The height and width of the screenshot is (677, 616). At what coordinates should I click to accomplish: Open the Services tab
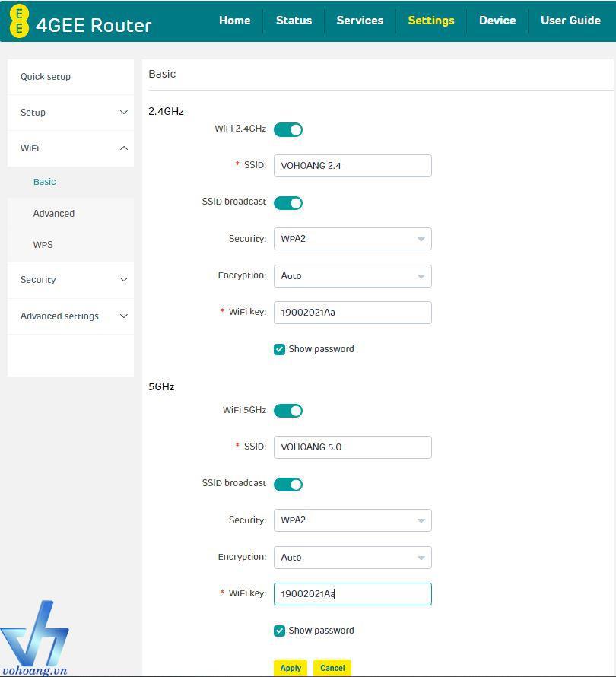[x=360, y=21]
